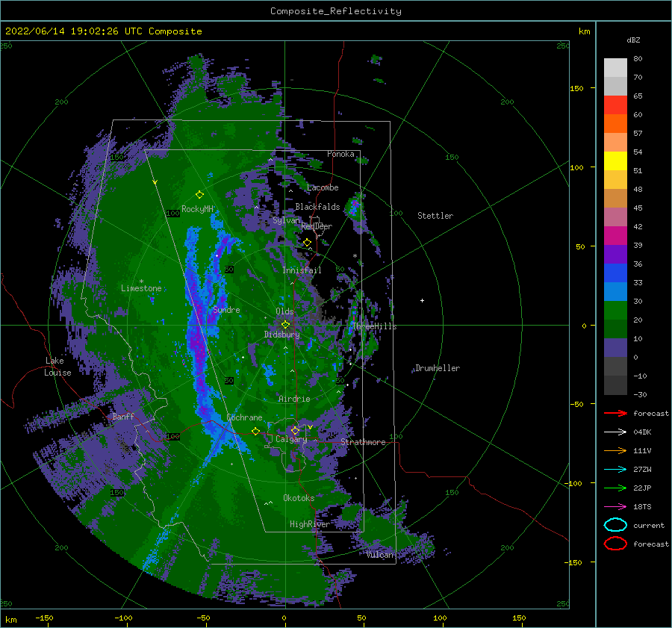This screenshot has height=628, width=672.
Task: Select the royal blue 33-36 dBZ swatch
Action: pos(615,273)
